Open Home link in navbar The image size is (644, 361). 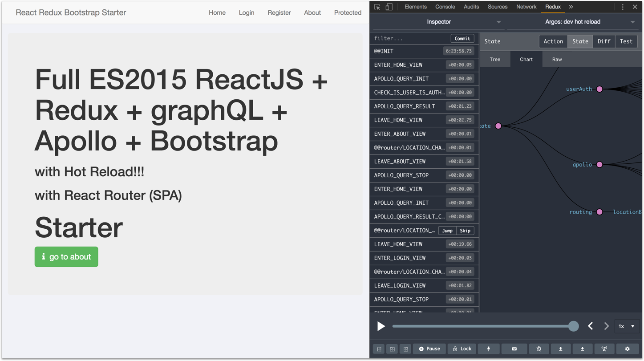217,12
